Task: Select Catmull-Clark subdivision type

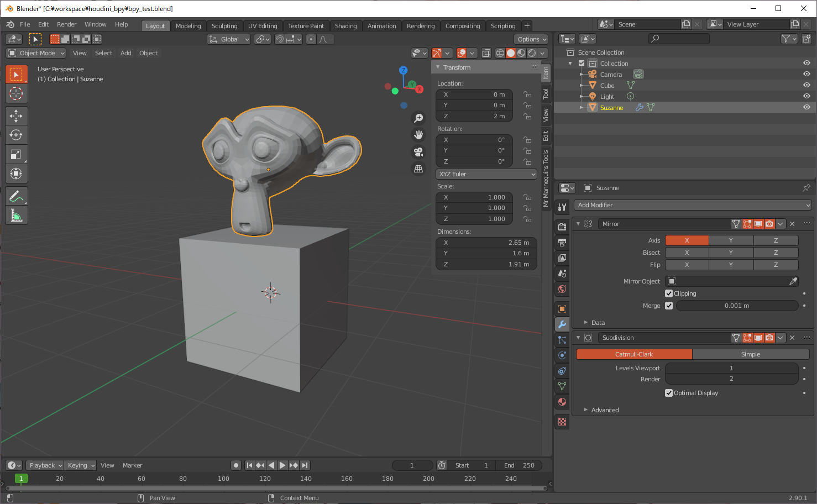Action: click(634, 354)
